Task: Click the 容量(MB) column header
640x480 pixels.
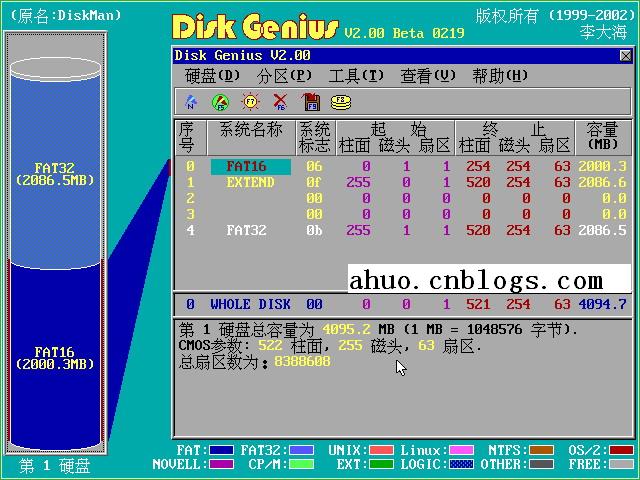Action: coord(603,136)
